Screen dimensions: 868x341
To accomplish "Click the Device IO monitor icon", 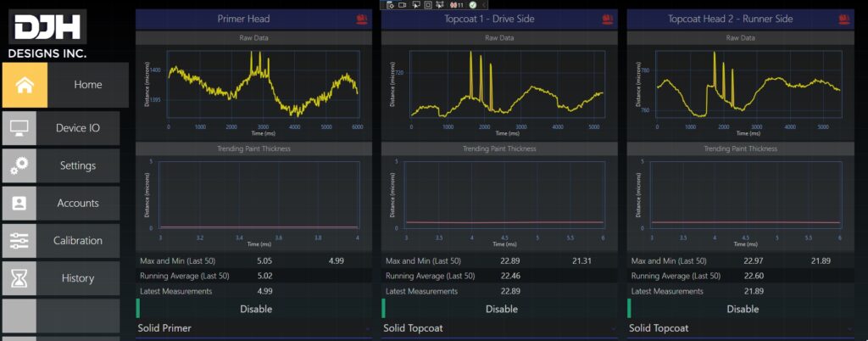I will pyautogui.click(x=19, y=128).
